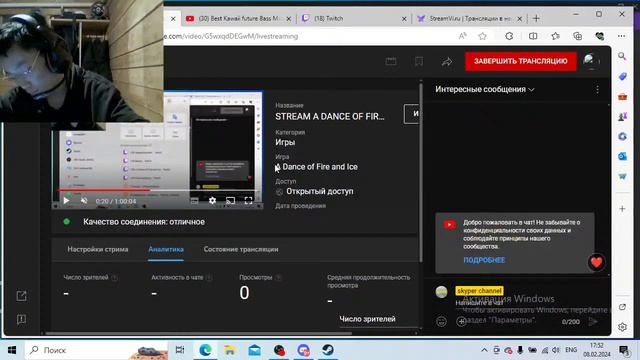Image resolution: width=640 pixels, height=360 pixels.
Task: Open chat options three-dot menu
Action: (x=597, y=89)
